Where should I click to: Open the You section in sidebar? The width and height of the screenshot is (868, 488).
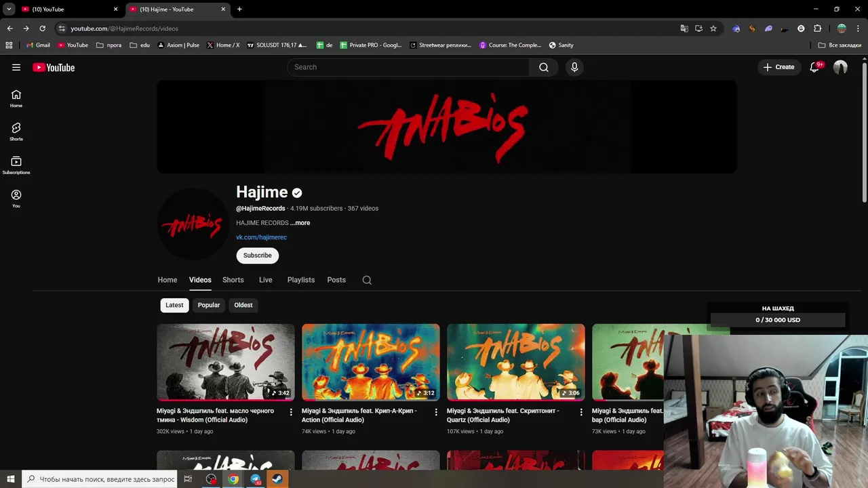[16, 199]
